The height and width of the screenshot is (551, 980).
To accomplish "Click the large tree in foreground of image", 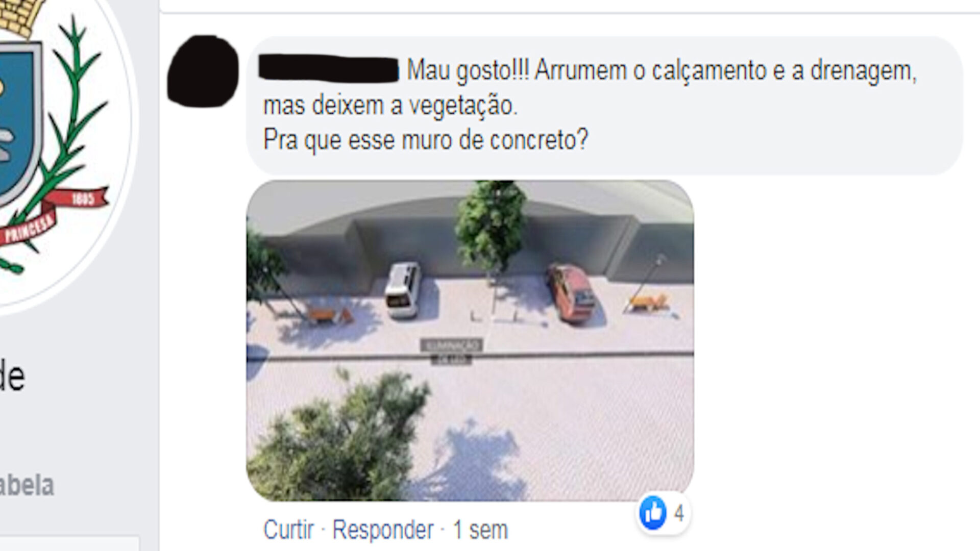I will point(339,439).
